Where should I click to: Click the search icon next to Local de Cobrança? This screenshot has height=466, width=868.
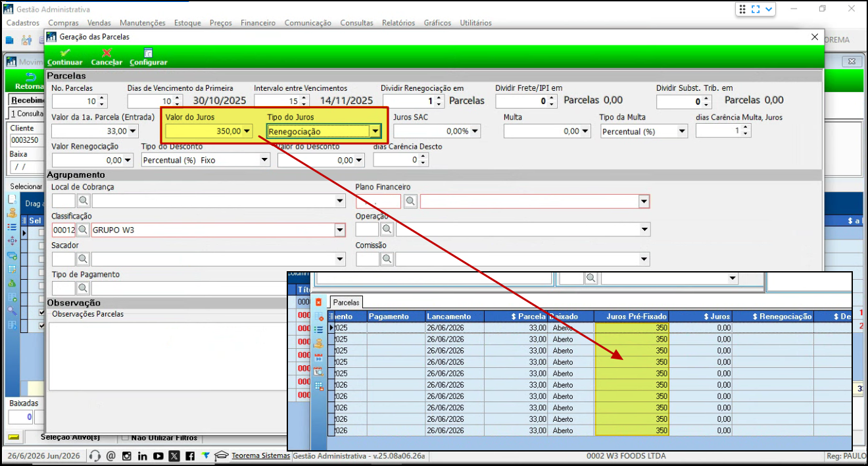point(84,201)
